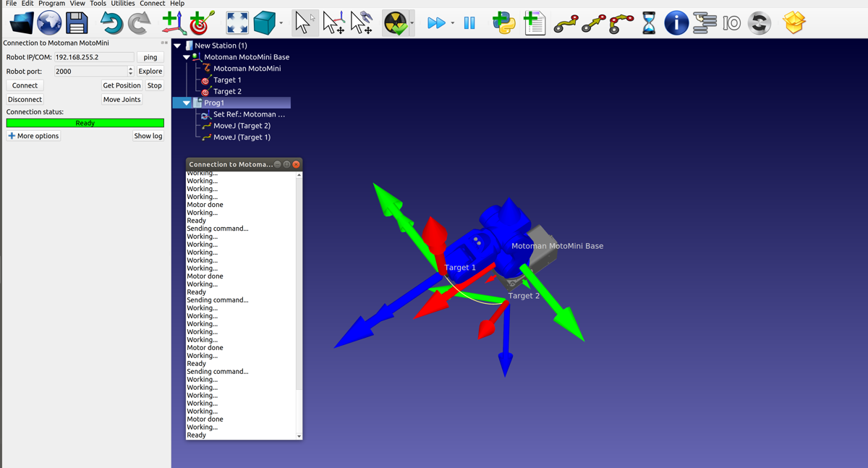Add a Move Linear instruction
Viewport: 868px width, 468px height.
pyautogui.click(x=594, y=25)
